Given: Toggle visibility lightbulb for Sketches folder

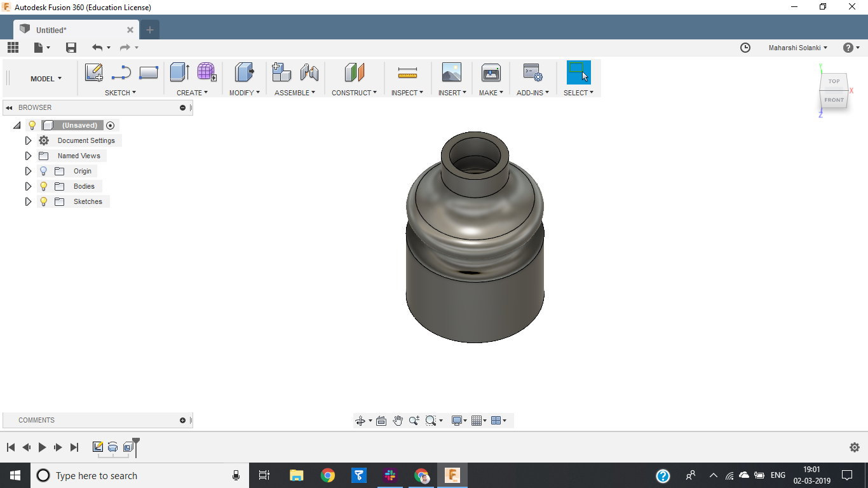Looking at the screenshot, I should coord(43,201).
